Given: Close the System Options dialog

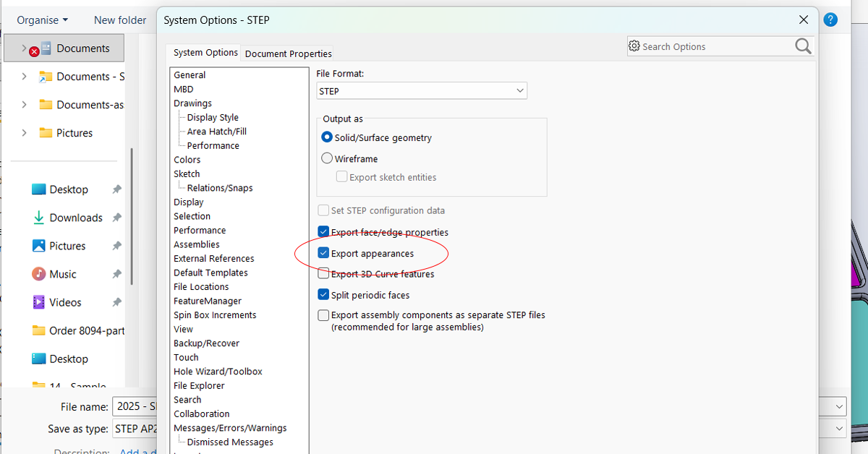Looking at the screenshot, I should (803, 20).
